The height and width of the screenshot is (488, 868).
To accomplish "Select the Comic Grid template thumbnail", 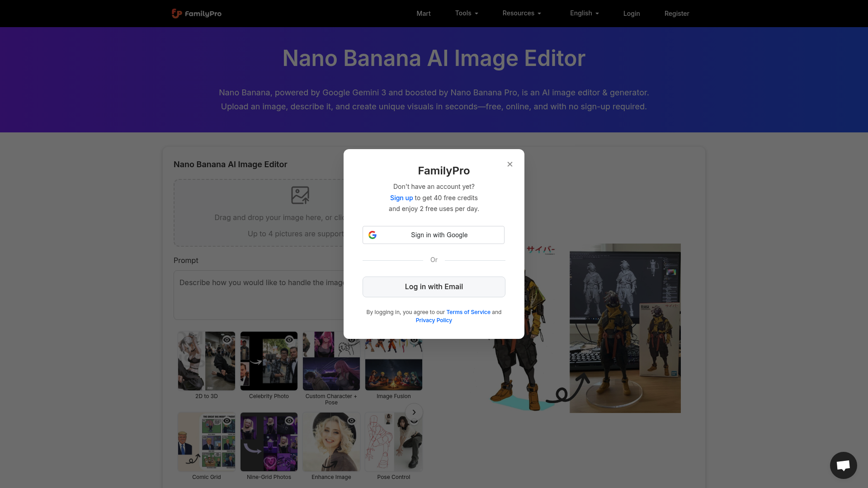I will [207, 442].
